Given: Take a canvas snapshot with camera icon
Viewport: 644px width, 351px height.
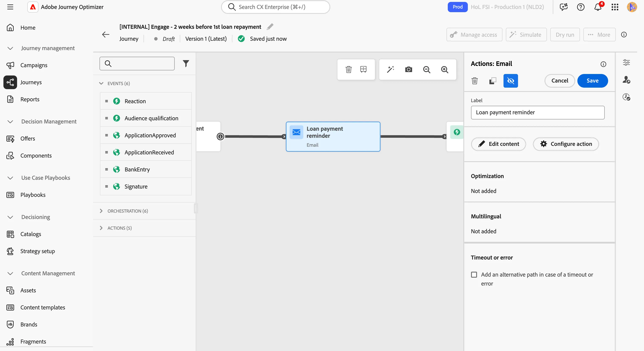Looking at the screenshot, I should (x=408, y=69).
